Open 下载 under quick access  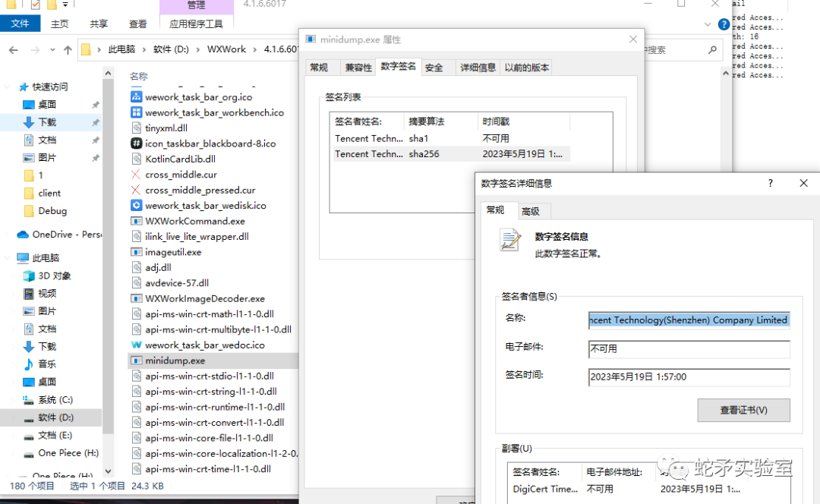point(47,122)
